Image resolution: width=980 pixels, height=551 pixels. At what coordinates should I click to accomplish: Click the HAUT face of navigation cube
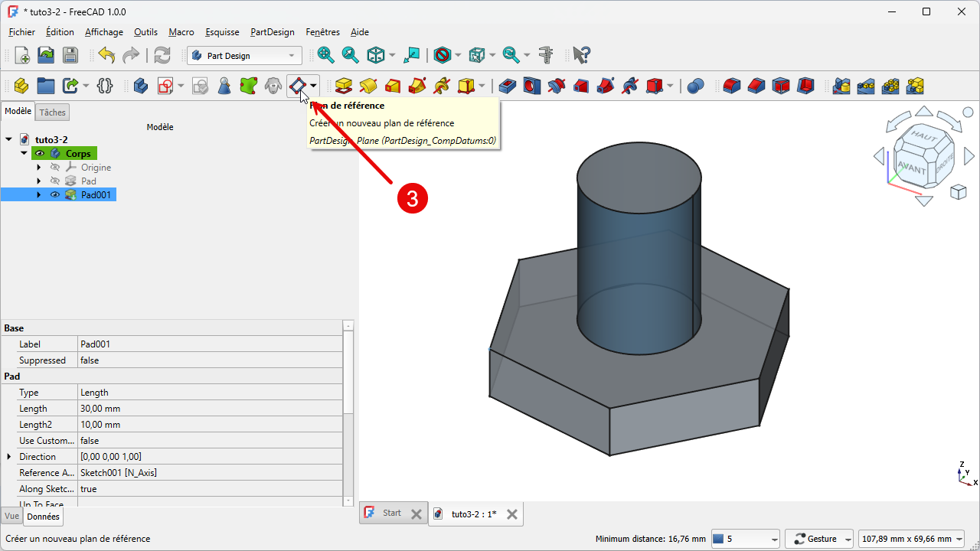pyautogui.click(x=923, y=136)
